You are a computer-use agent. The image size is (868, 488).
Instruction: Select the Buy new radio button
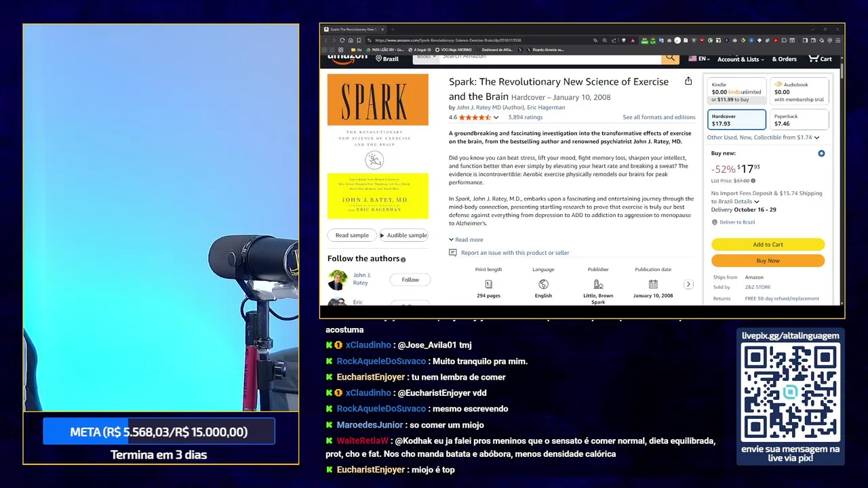pos(821,153)
